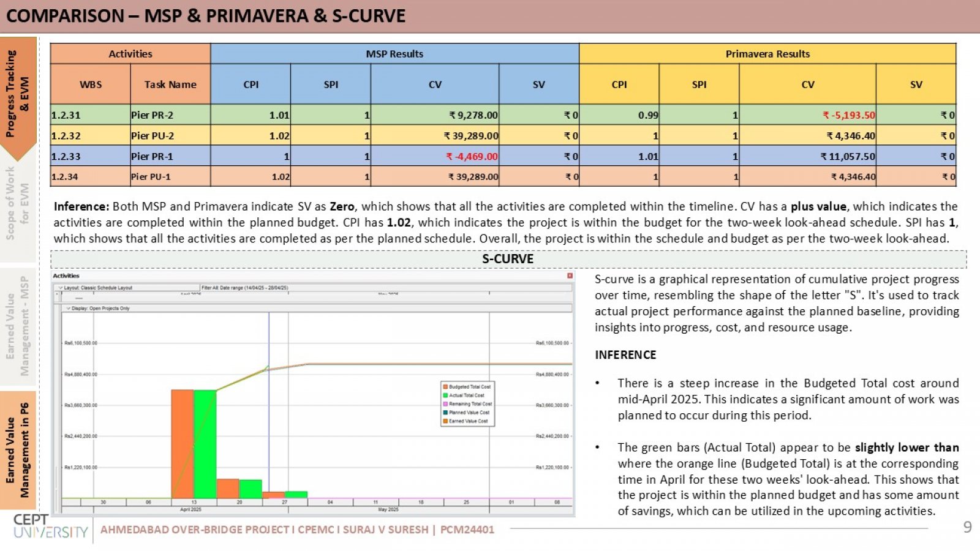Select the tall orange budgeted bar at week 13
This screenshot has width=980, height=551.
tap(183, 444)
